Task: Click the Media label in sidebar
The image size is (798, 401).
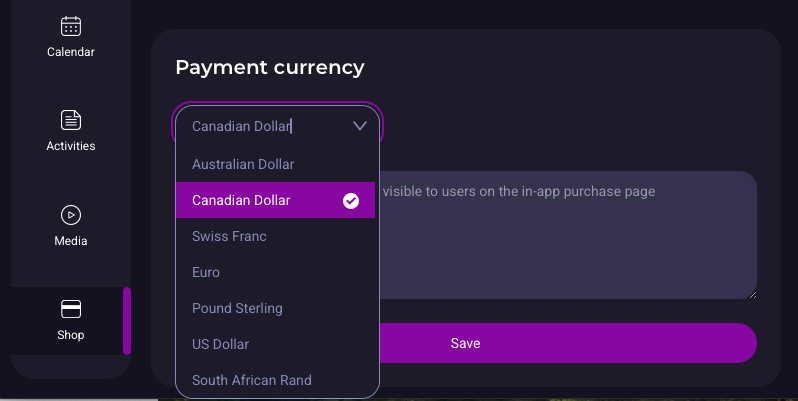Action: [71, 241]
